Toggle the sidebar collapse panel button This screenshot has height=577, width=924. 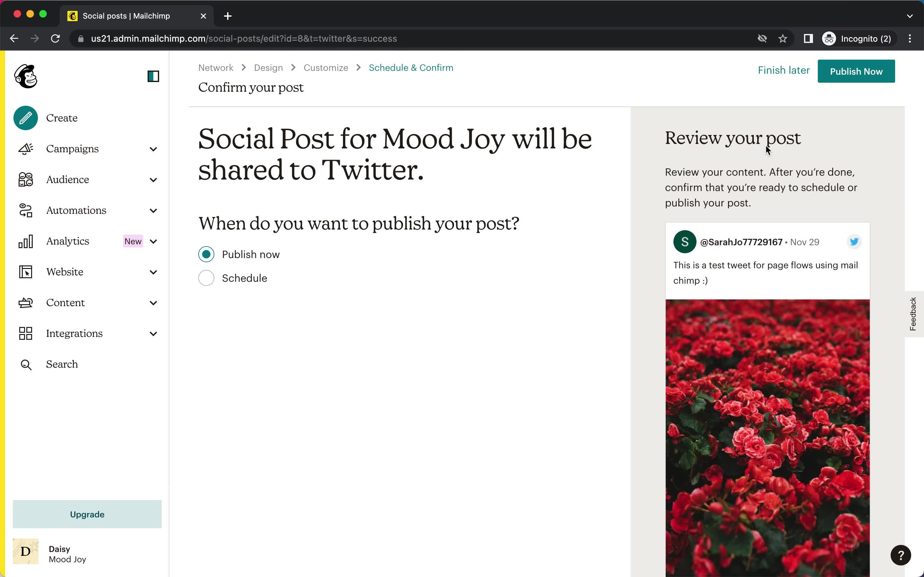point(153,76)
